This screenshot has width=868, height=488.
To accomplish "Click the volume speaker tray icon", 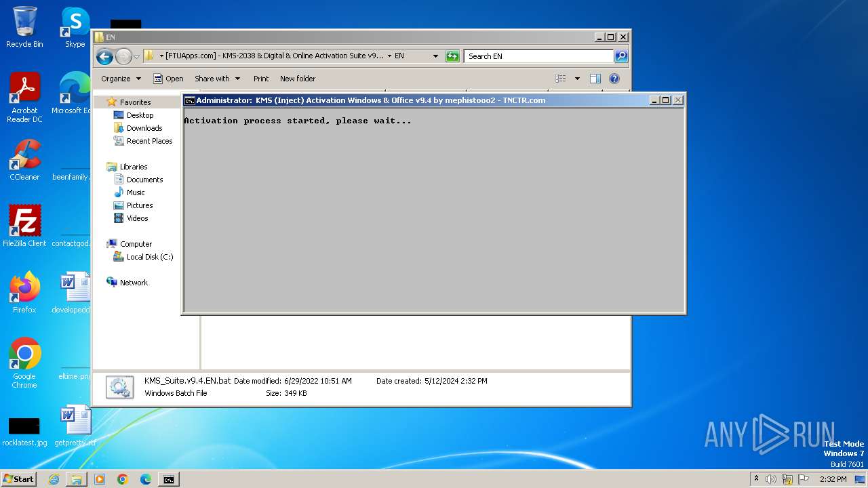I will click(771, 479).
